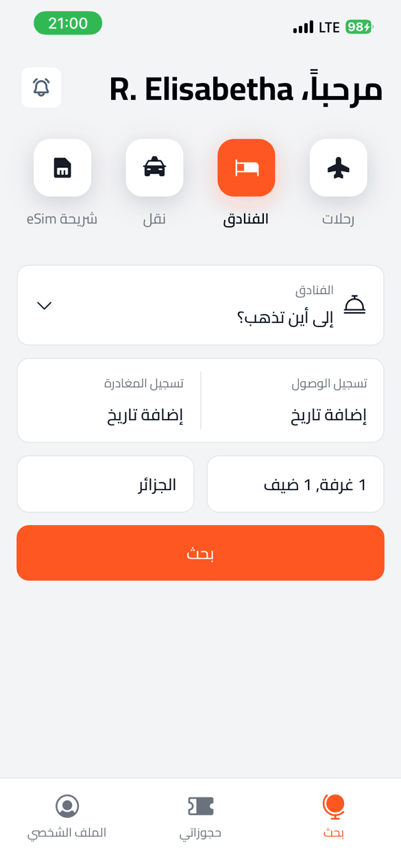401x868 pixels.
Task: Switch to the رحلات flights category
Action: point(338,184)
